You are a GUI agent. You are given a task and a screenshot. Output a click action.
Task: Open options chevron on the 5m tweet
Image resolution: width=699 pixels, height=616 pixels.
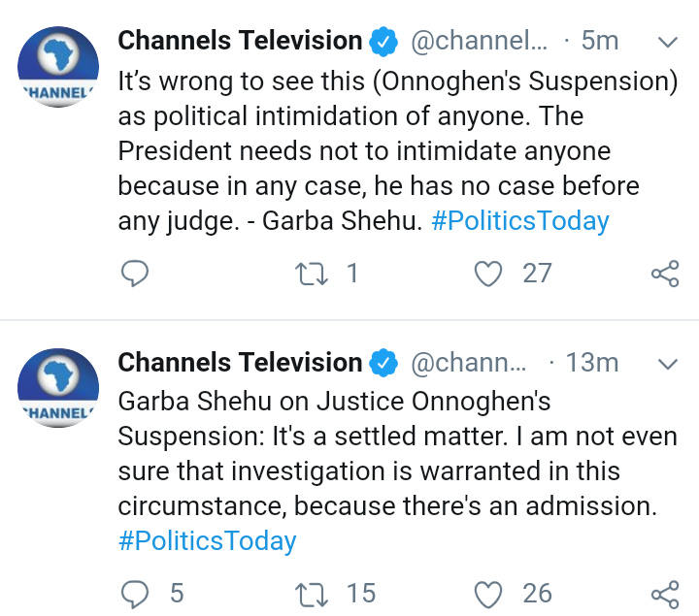pos(667,43)
